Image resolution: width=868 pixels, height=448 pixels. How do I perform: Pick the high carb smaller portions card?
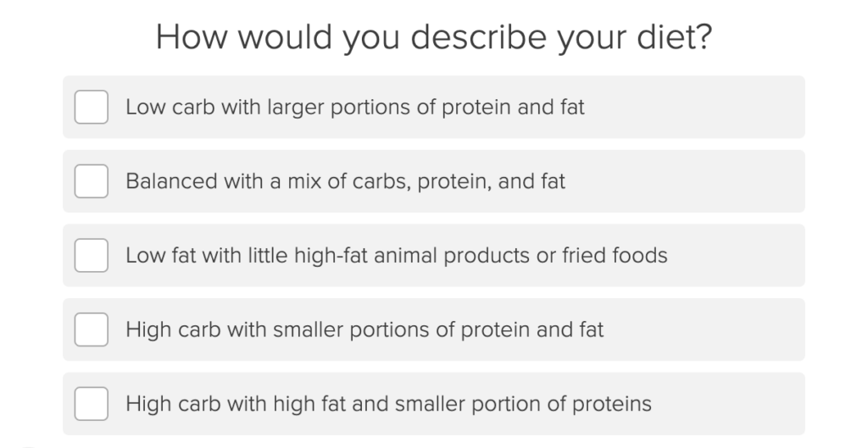(434, 329)
